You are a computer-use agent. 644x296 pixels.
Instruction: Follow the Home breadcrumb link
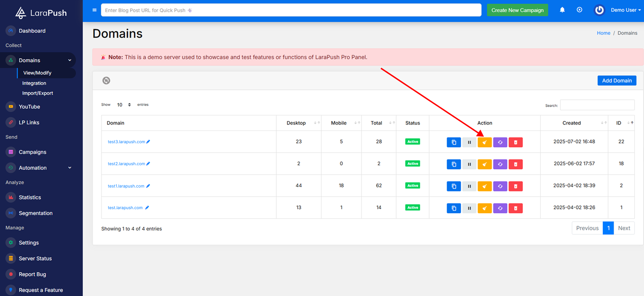point(603,33)
